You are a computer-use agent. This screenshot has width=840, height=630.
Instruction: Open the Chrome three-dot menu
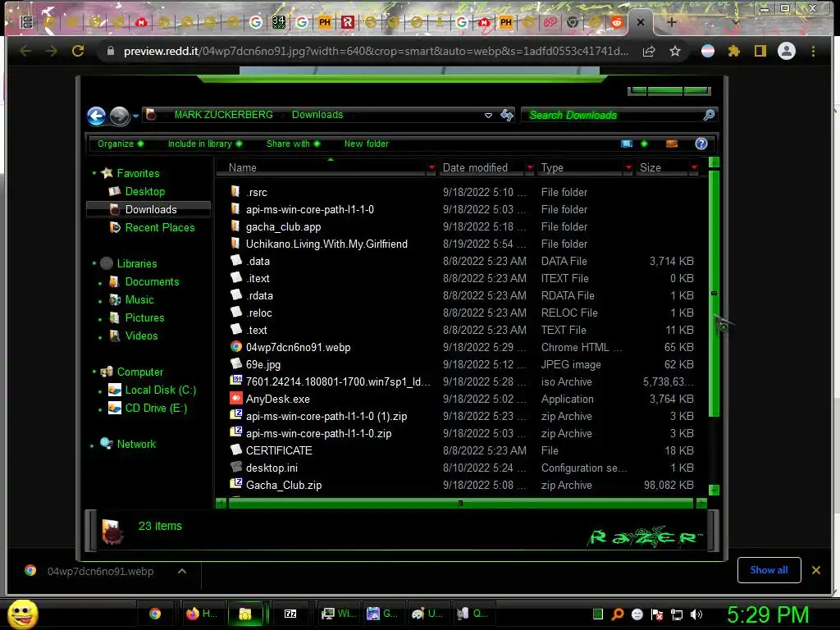pos(813,51)
